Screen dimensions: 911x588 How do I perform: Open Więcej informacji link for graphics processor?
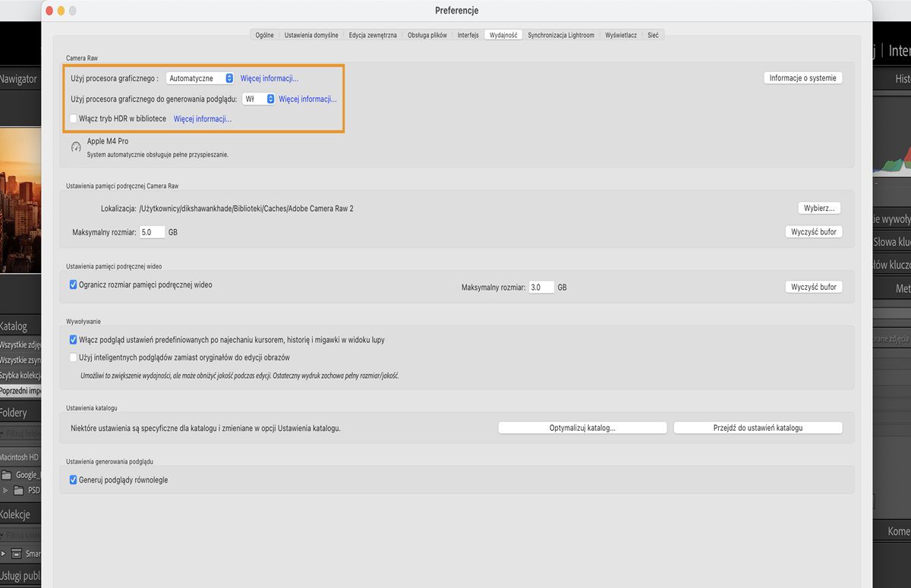270,78
